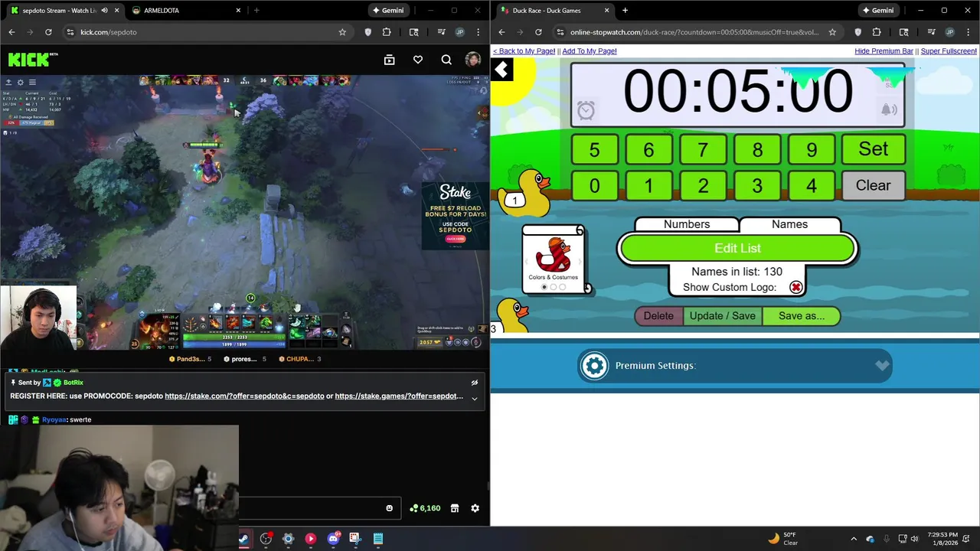Bookmark kick.com page with star
980x551 pixels.
coord(342,32)
